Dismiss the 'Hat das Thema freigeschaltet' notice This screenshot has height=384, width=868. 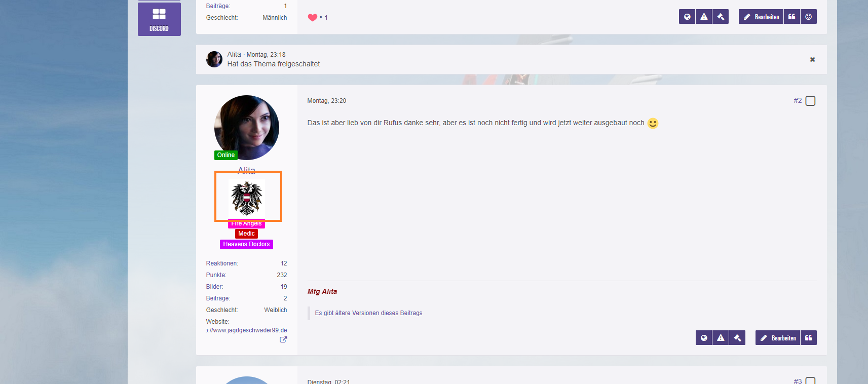[x=812, y=60]
